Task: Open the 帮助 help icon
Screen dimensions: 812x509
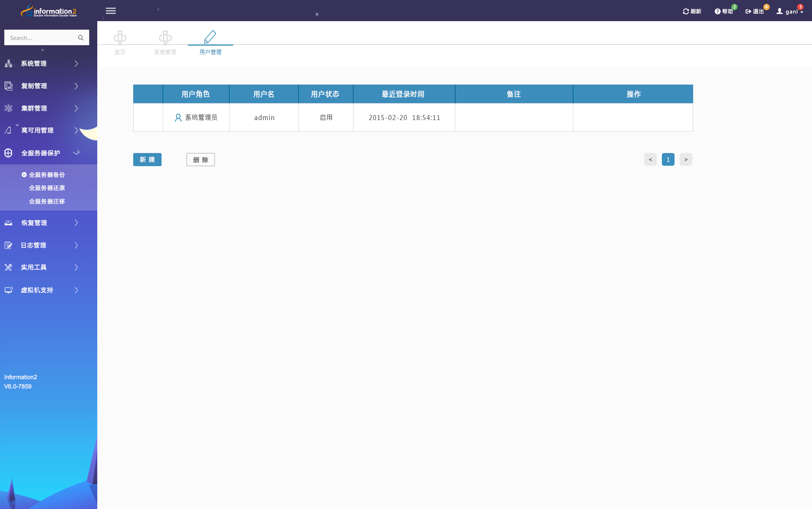Action: tap(717, 11)
